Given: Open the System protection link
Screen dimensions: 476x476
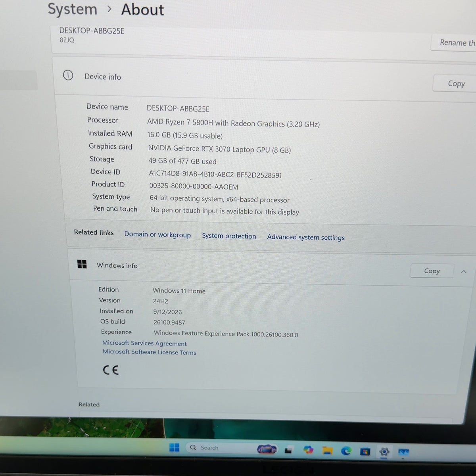Looking at the screenshot, I should pos(229,236).
